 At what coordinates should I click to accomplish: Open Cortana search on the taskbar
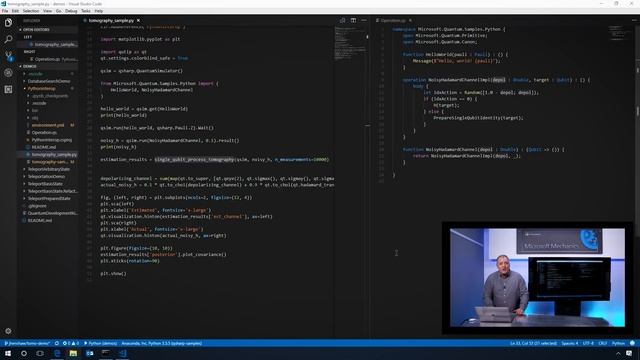click(x=24, y=353)
